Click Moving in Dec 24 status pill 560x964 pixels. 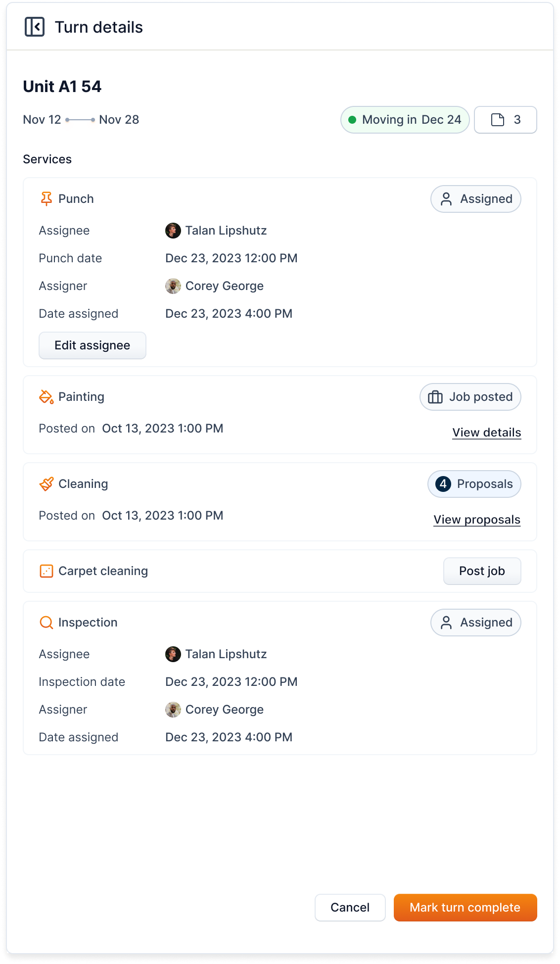tap(405, 120)
